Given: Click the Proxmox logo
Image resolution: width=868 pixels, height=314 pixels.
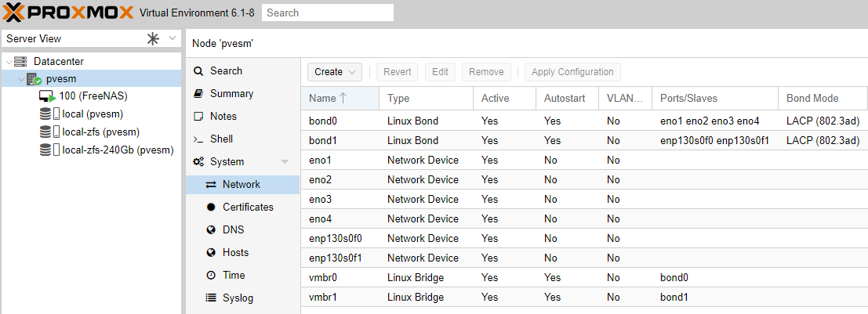Looking at the screenshot, I should pyautogui.click(x=69, y=13).
